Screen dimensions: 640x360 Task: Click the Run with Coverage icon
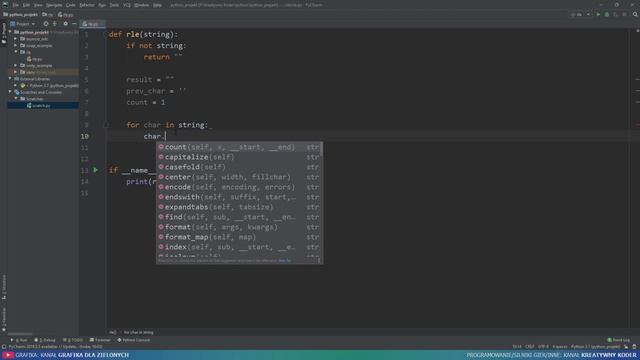[616, 15]
